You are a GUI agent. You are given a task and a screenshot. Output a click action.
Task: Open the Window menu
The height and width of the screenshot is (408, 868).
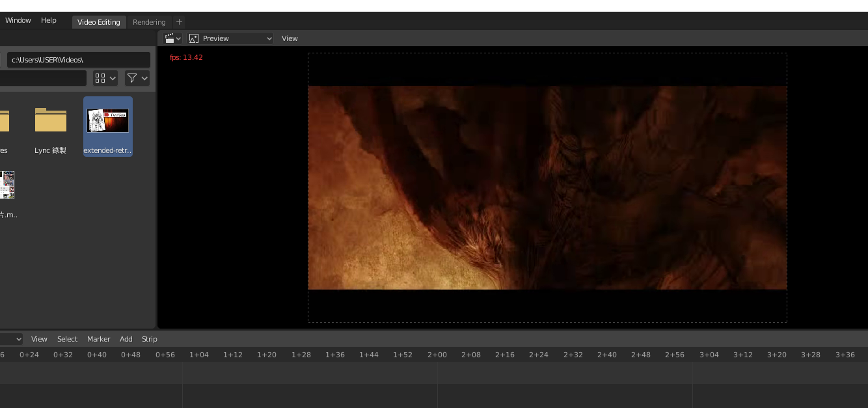(18, 20)
